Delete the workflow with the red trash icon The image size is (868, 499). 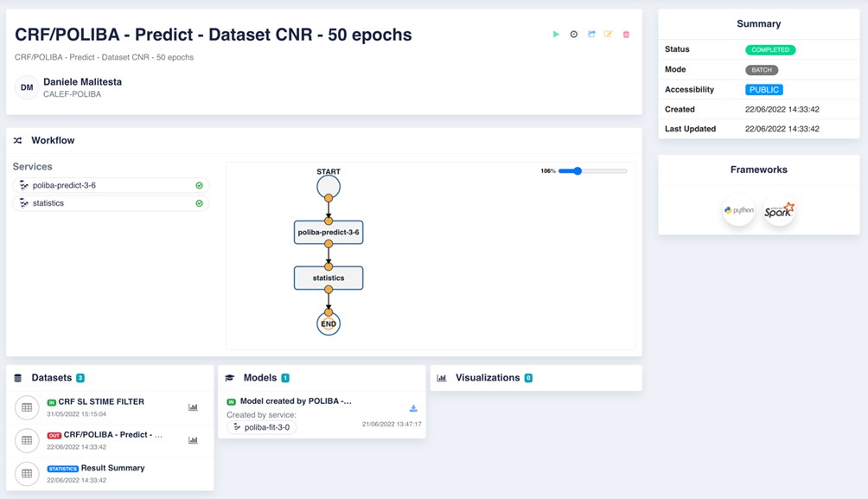point(626,35)
